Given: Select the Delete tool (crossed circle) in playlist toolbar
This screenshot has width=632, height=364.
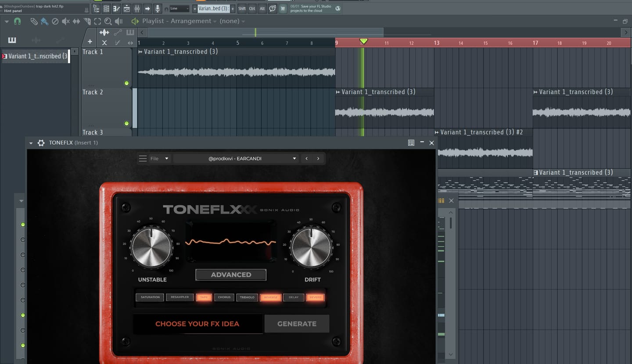Looking at the screenshot, I should tap(55, 21).
